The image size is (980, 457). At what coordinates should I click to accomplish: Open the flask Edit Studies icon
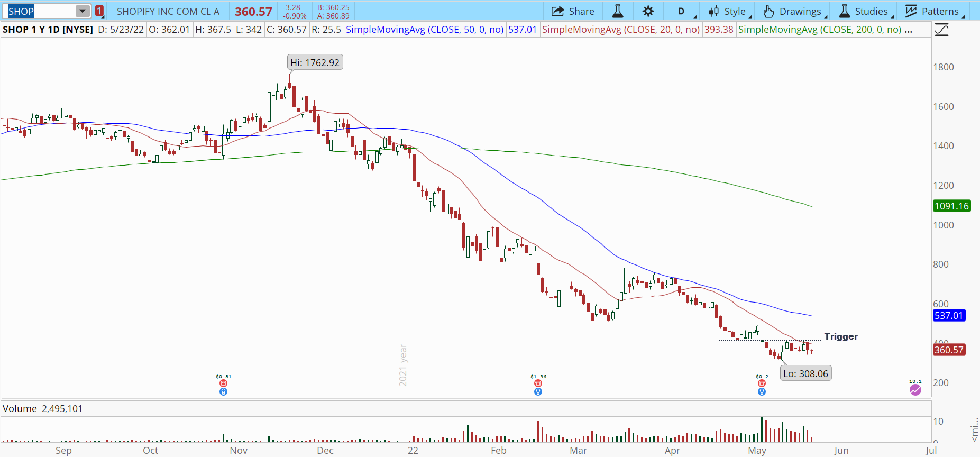click(x=617, y=11)
